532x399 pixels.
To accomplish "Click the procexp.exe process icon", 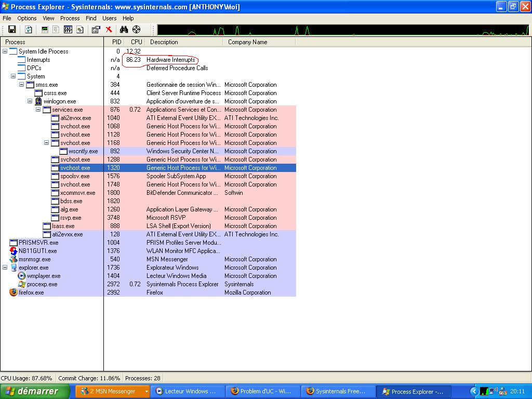I will pyautogui.click(x=22, y=284).
